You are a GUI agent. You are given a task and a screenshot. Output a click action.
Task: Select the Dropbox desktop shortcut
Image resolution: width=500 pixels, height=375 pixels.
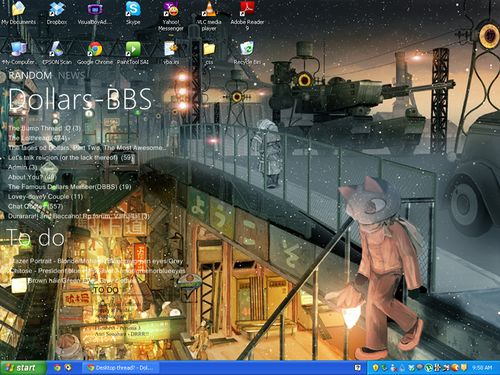pyautogui.click(x=57, y=13)
